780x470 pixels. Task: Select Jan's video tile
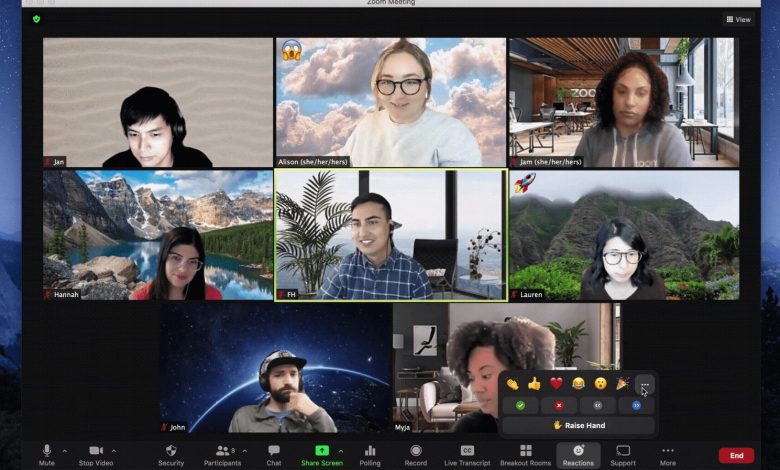click(x=158, y=102)
